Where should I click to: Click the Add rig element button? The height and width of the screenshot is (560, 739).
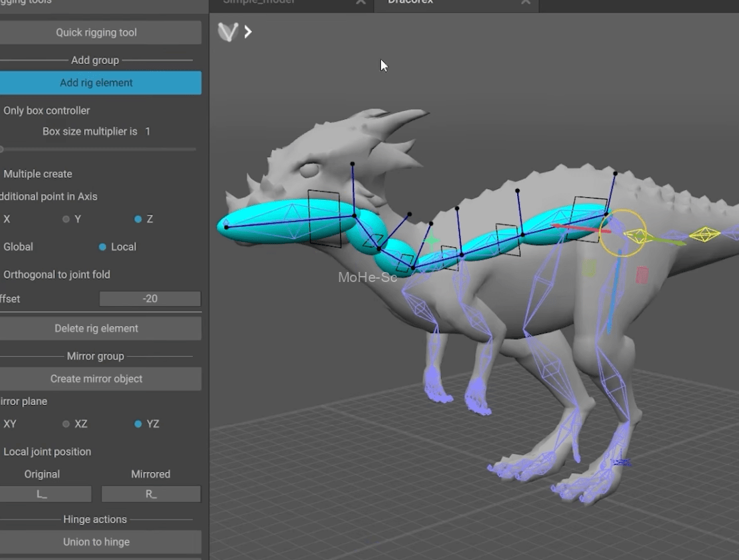point(97,83)
